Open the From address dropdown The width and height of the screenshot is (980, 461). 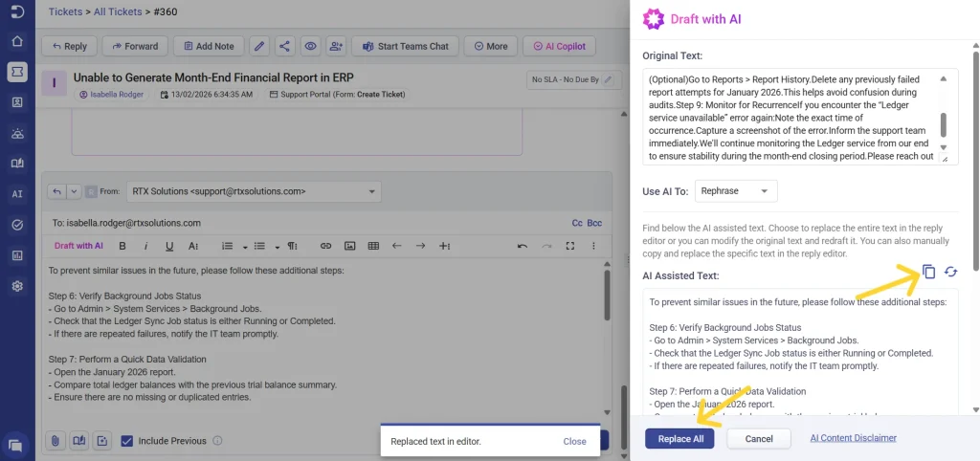[x=254, y=191]
